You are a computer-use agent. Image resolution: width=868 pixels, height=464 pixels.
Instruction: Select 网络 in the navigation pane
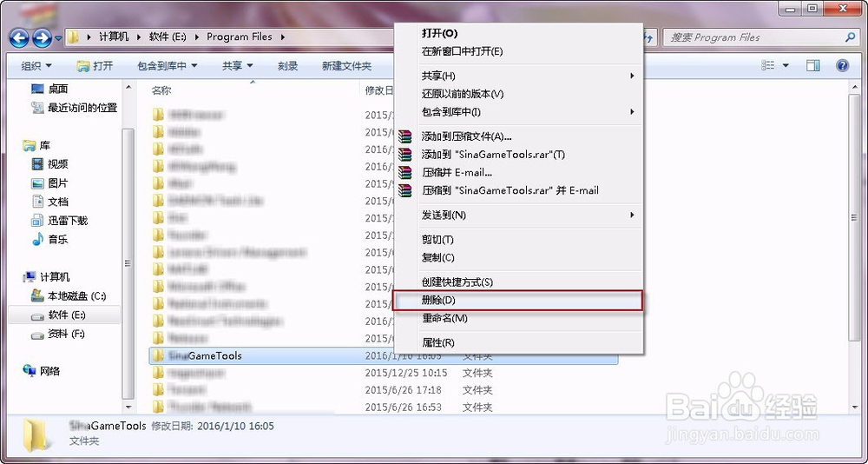point(41,371)
